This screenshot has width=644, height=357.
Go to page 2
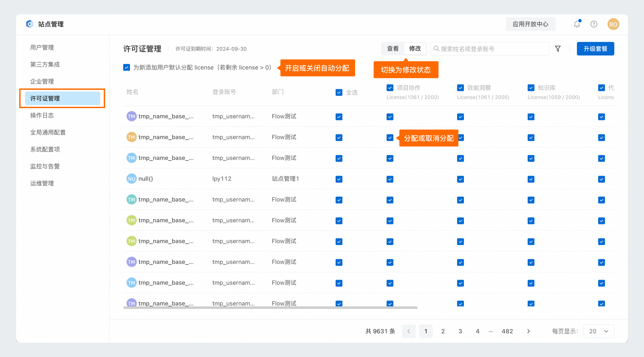point(443,331)
